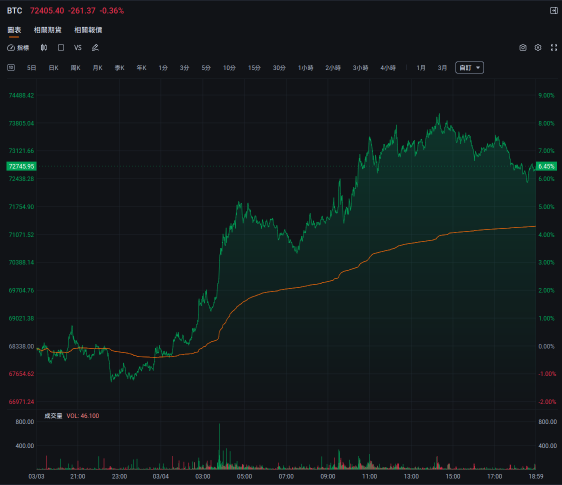The image size is (562, 485).
Task: Open the VS compare tool
Action: 78,48
